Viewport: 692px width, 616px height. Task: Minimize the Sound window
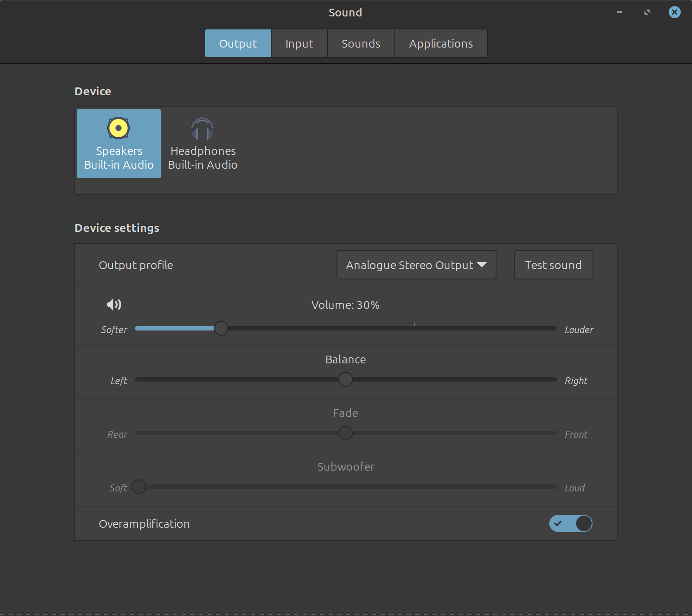click(619, 12)
